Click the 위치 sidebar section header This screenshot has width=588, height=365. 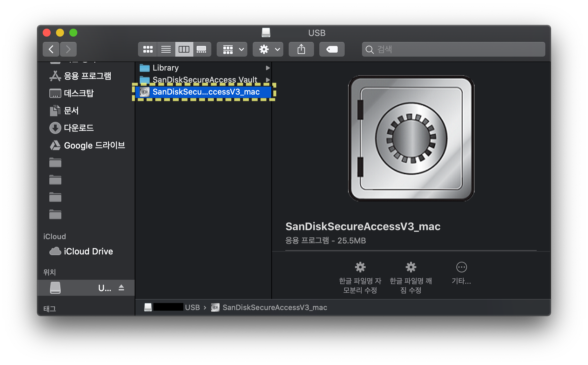50,272
